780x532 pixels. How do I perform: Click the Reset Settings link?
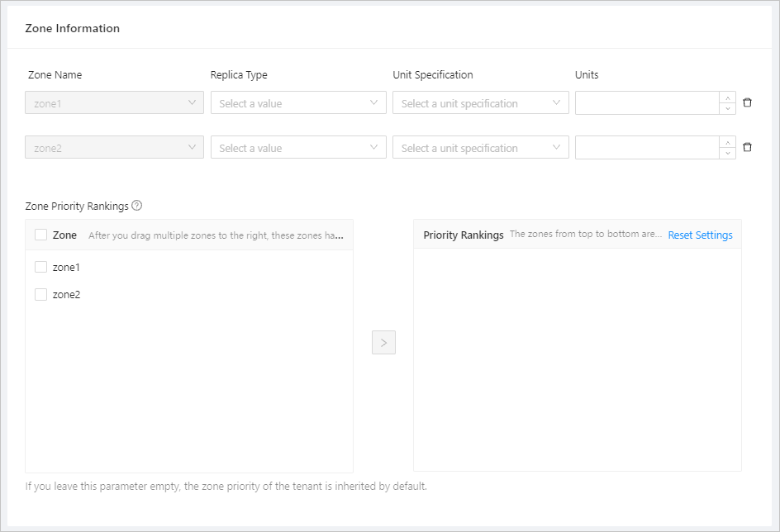[700, 235]
